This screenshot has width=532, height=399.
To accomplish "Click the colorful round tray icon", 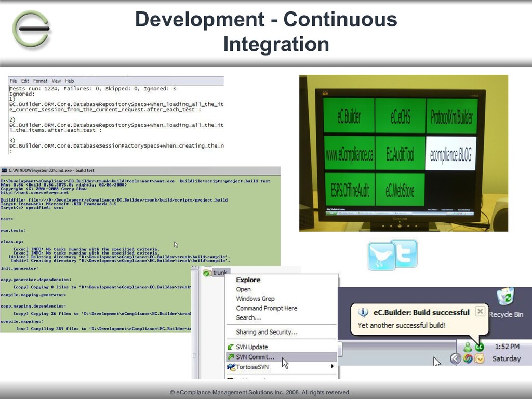I will (468, 358).
